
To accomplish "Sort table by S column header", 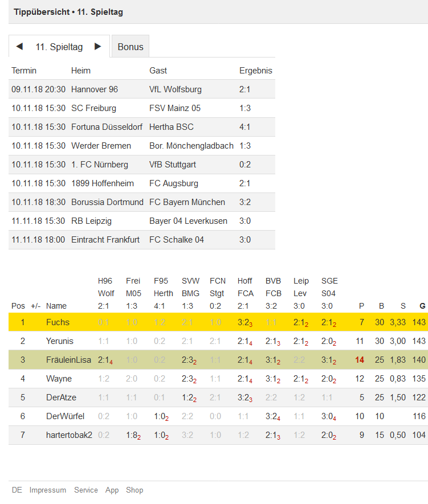I will [403, 306].
